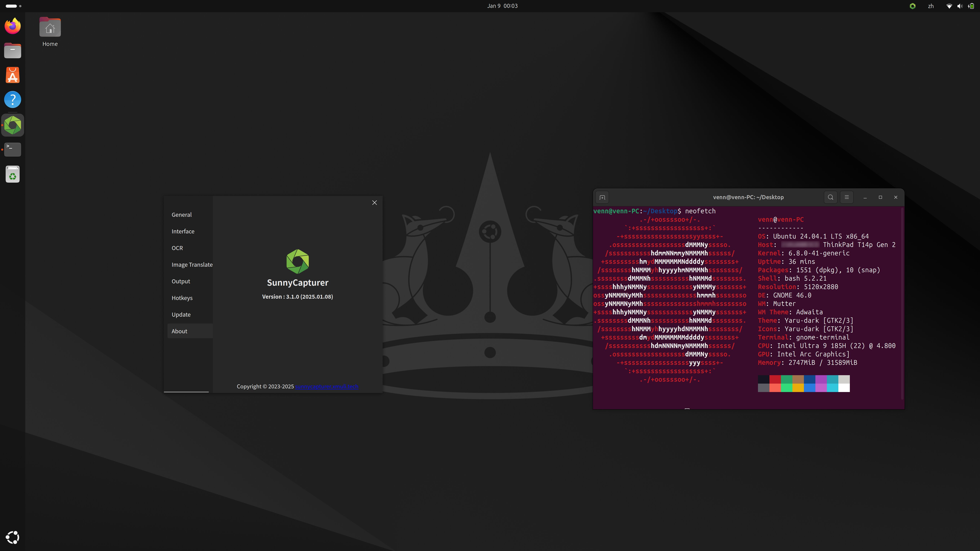Click the Terminal: gnome-terminal line

pos(804,338)
